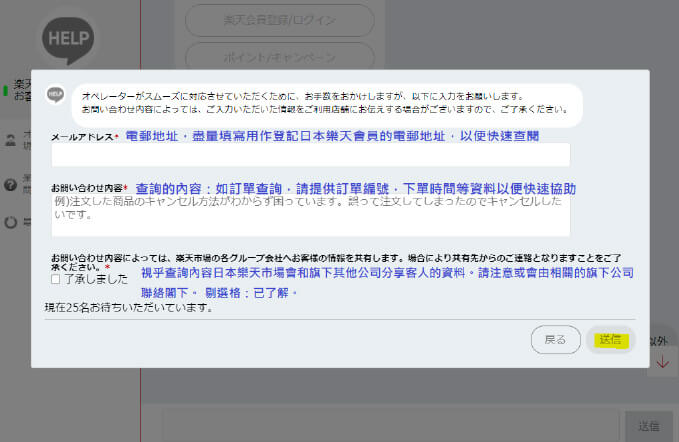Click the green status bar beside 楽天

[5, 90]
